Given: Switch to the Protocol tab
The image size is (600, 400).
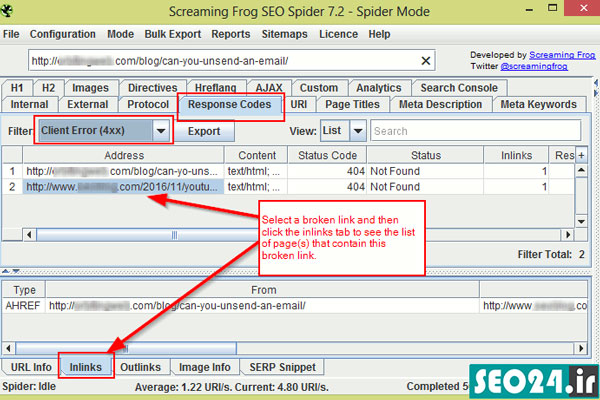Looking at the screenshot, I should 148,104.
